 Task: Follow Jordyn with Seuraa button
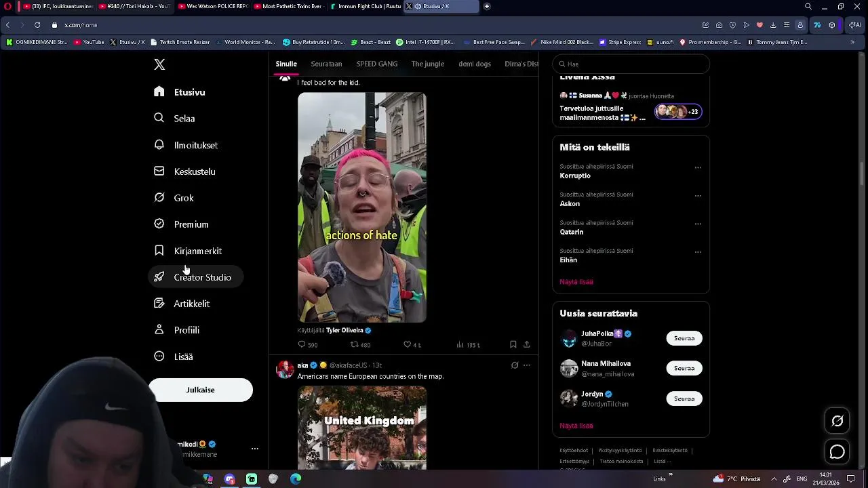point(684,399)
